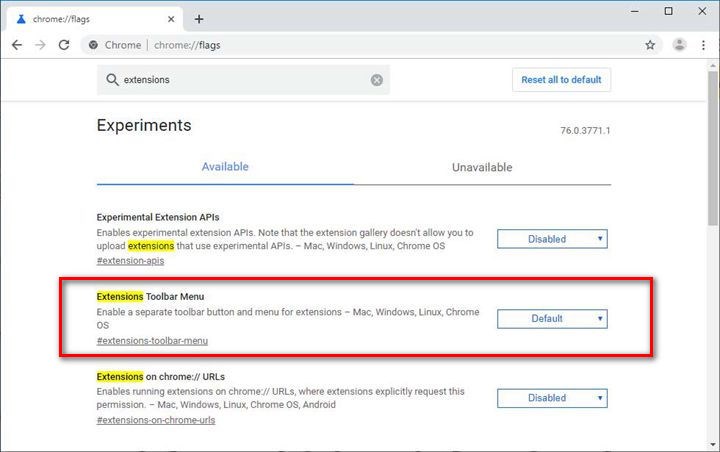Screen dimensions: 720x452
Task: Click in the flags search field
Action: coord(243,80)
